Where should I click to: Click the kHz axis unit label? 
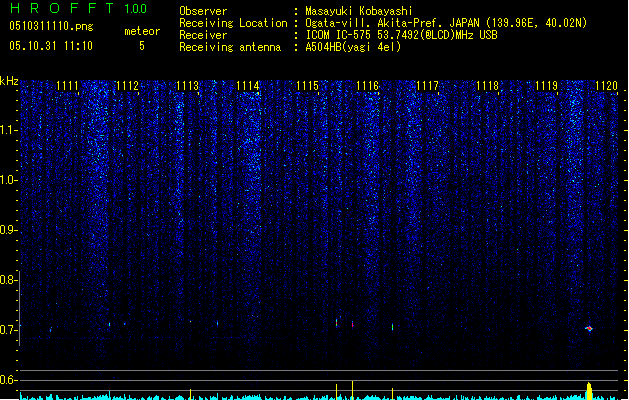click(x=9, y=81)
